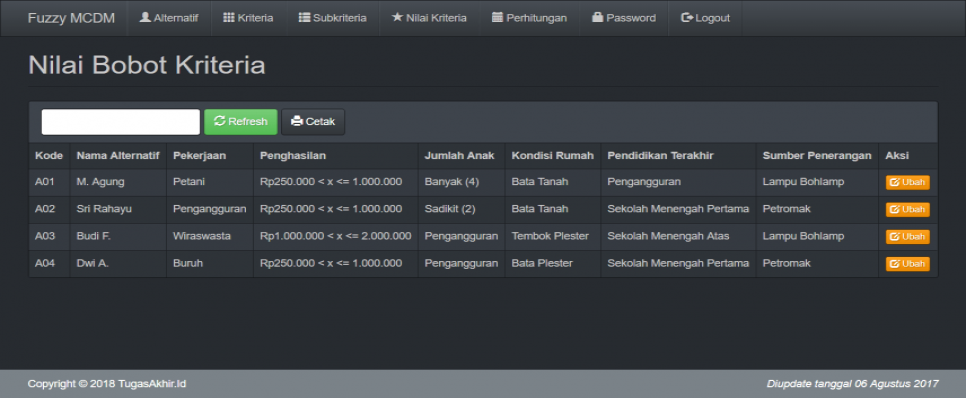
Task: Click the name M. Agung
Action: pyautogui.click(x=100, y=182)
